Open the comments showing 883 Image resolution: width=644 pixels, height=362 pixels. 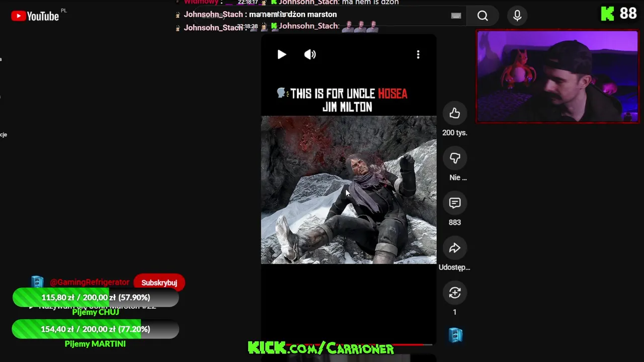(455, 203)
